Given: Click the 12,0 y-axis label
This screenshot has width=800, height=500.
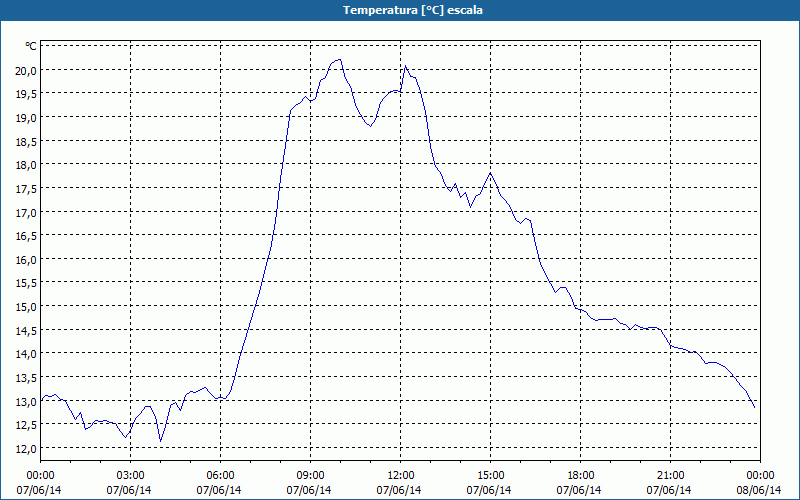Looking at the screenshot, I should 26,449.
